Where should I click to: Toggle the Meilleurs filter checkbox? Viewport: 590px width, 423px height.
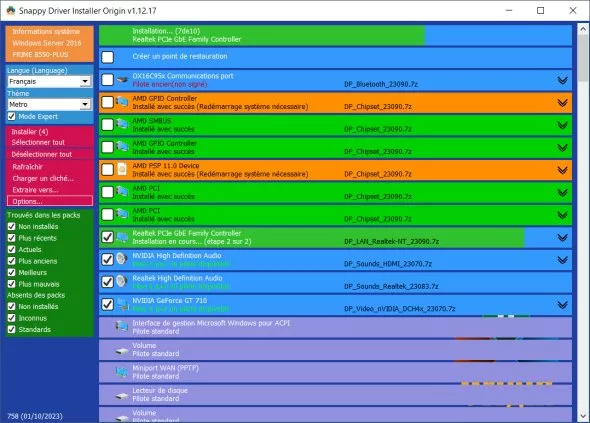[x=12, y=272]
